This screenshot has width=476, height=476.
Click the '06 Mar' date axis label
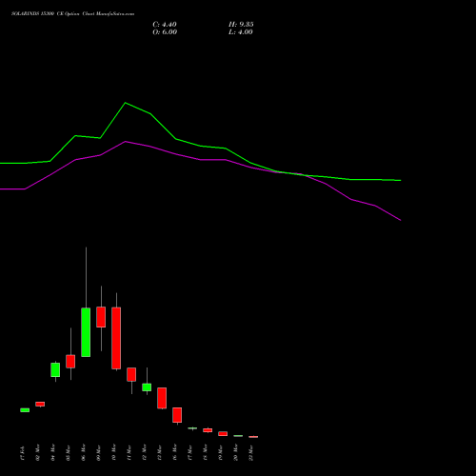coord(83,453)
